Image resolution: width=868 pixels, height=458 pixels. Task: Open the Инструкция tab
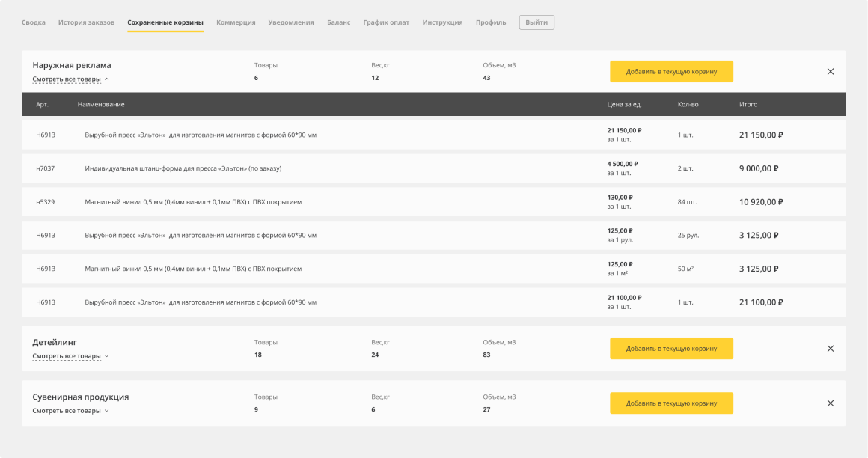click(x=442, y=22)
